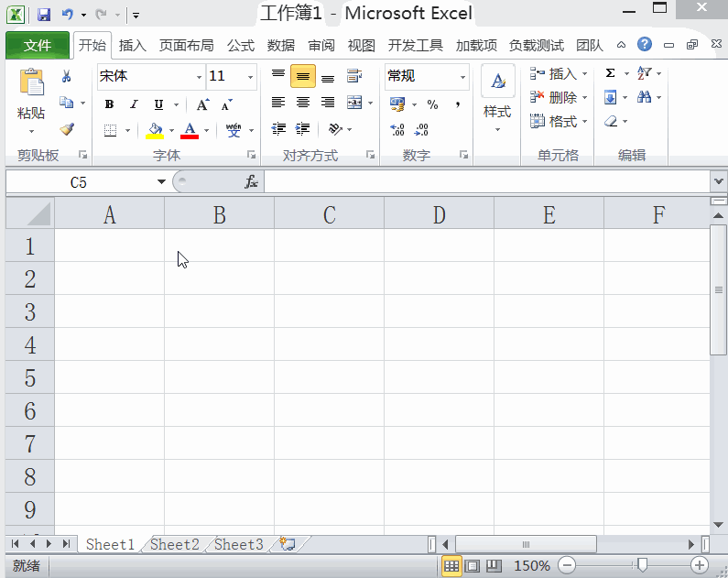Click the Decrease Decimal icon
Screen dimensions: 728x578
[421, 129]
